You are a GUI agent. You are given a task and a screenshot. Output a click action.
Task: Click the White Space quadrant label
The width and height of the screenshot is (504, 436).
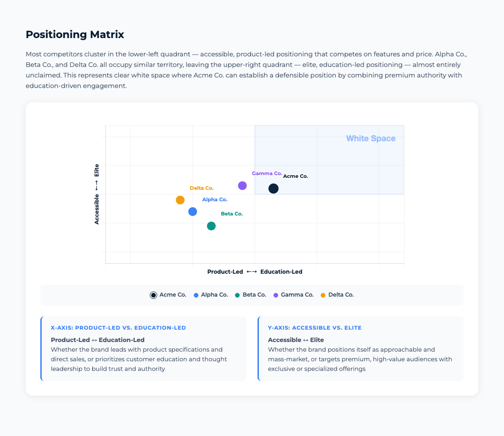[x=371, y=138]
